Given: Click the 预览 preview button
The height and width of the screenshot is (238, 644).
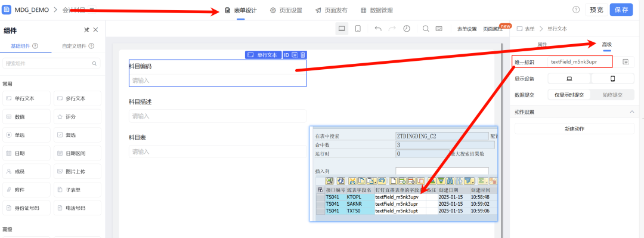Looking at the screenshot, I should point(596,10).
